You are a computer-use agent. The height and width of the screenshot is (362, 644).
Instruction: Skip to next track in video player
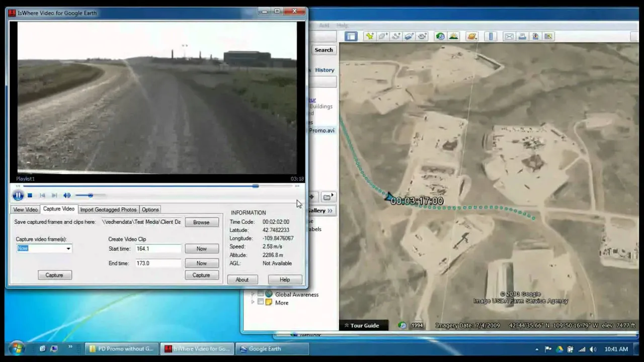pos(54,196)
